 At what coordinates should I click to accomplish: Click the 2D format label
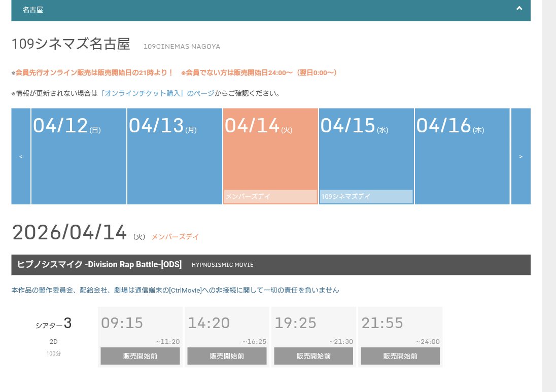[54, 342]
